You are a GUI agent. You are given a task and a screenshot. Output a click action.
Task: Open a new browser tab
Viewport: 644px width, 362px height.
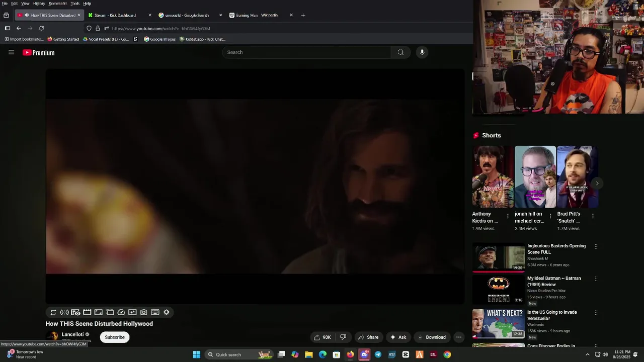coord(303,15)
